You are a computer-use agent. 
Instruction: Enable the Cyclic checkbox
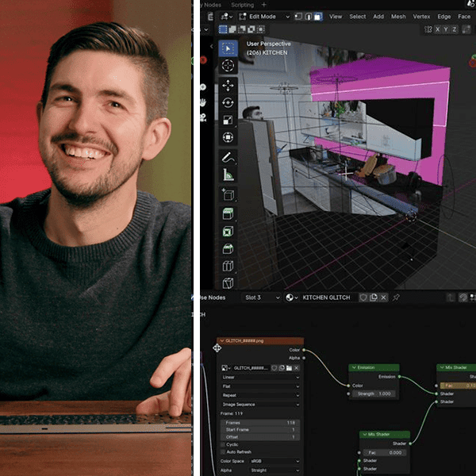pyautogui.click(x=223, y=444)
